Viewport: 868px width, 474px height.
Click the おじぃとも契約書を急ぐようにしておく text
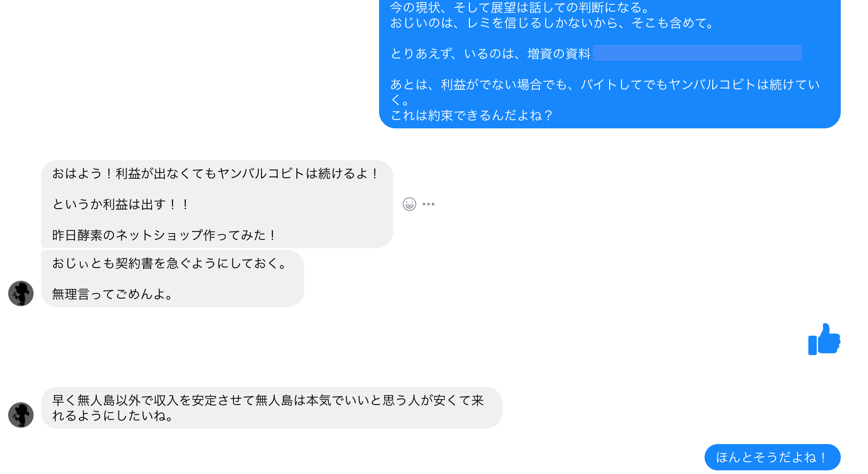click(x=170, y=264)
